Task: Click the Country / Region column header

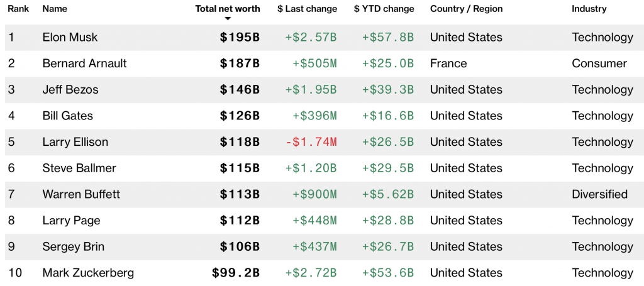Action: point(466,9)
